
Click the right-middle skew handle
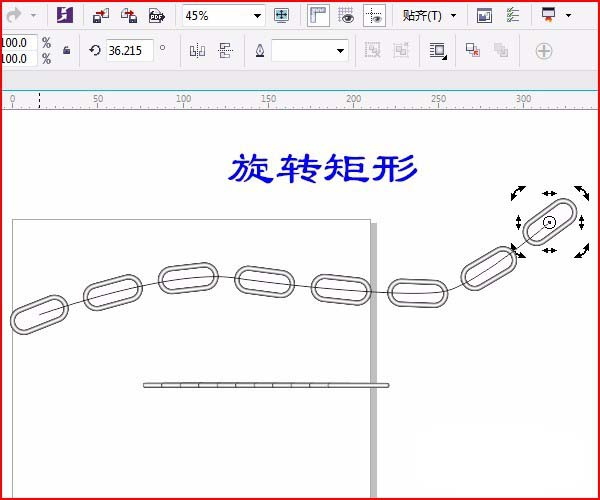[x=581, y=222]
